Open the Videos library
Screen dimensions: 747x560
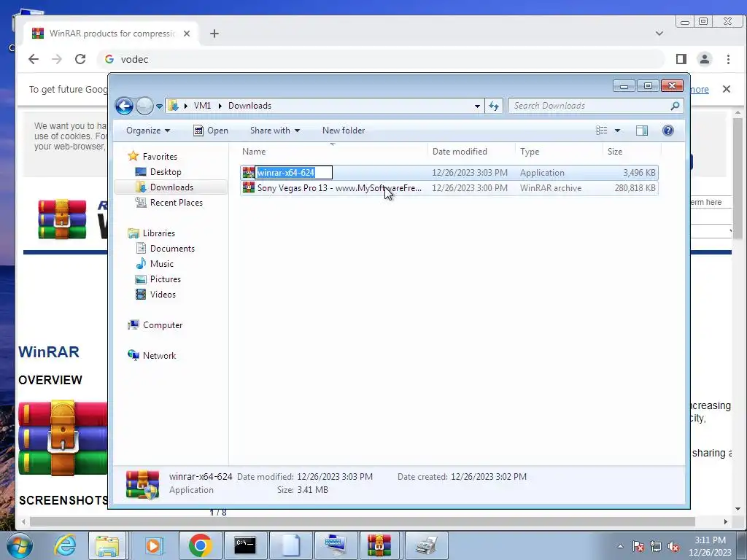click(163, 295)
